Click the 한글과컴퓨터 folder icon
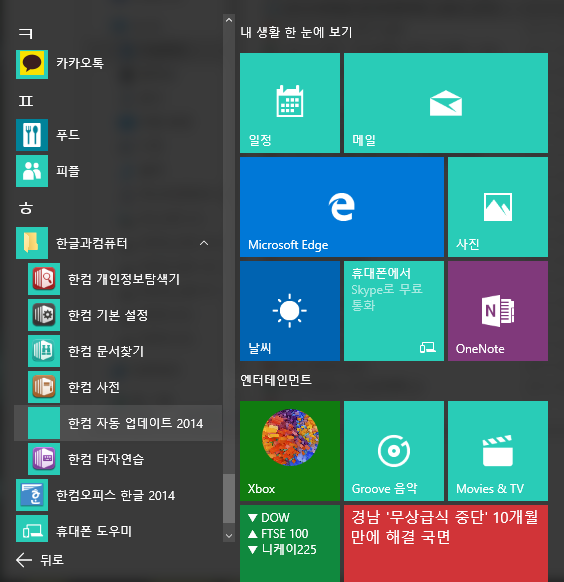The width and height of the screenshot is (564, 582). pyautogui.click(x=32, y=243)
